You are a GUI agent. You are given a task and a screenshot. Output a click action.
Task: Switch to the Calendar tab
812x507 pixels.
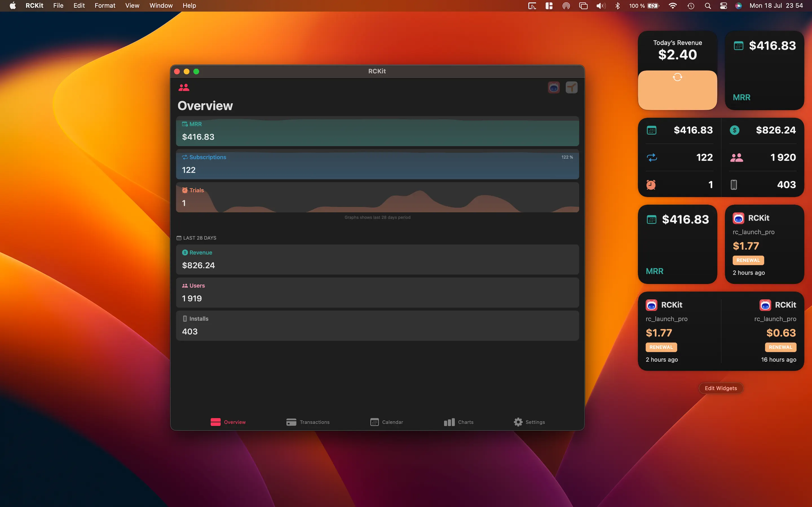387,422
